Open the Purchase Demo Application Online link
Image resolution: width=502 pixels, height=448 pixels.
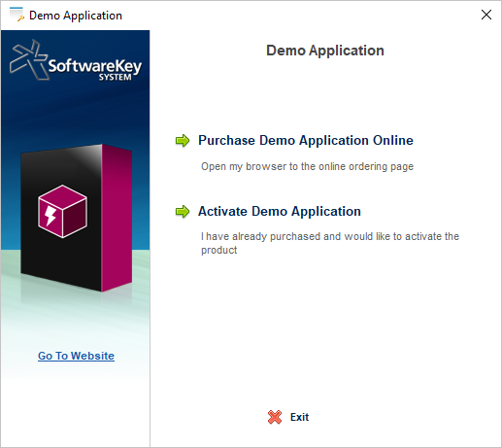pos(306,140)
